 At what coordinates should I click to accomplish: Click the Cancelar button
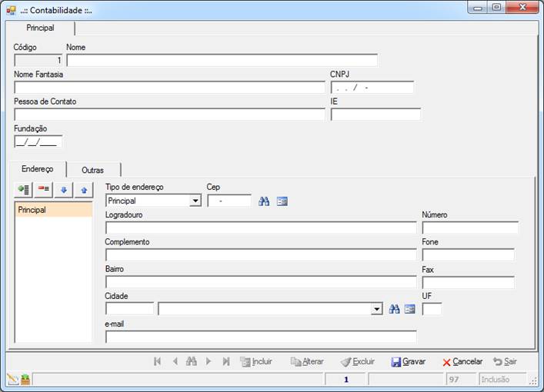[462, 361]
